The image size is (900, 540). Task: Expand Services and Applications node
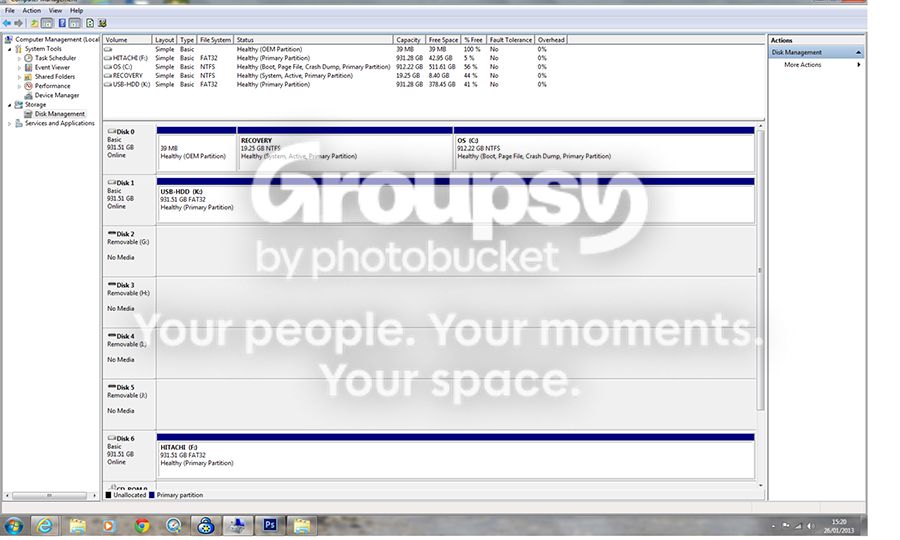[9, 123]
